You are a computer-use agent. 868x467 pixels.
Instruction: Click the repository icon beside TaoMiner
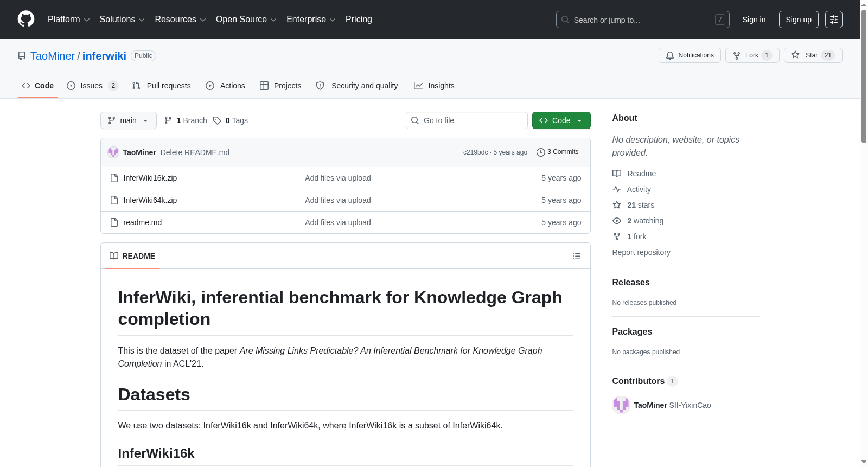pyautogui.click(x=22, y=56)
